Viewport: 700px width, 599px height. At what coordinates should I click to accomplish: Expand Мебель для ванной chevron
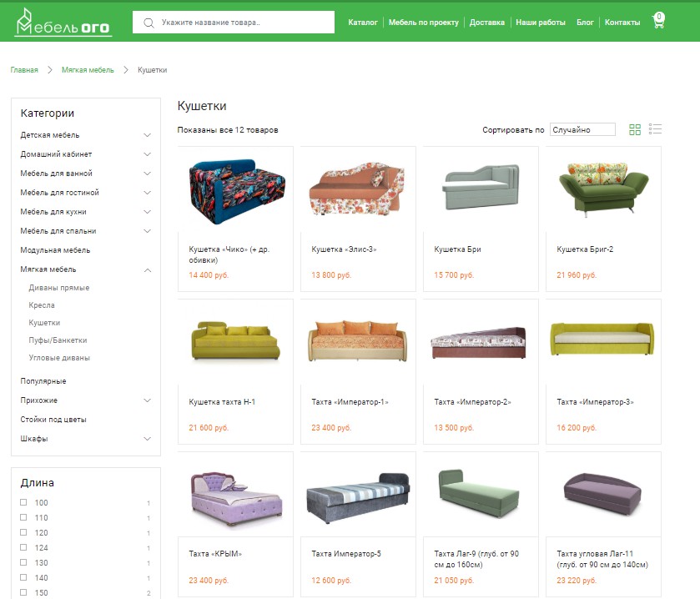tap(147, 174)
